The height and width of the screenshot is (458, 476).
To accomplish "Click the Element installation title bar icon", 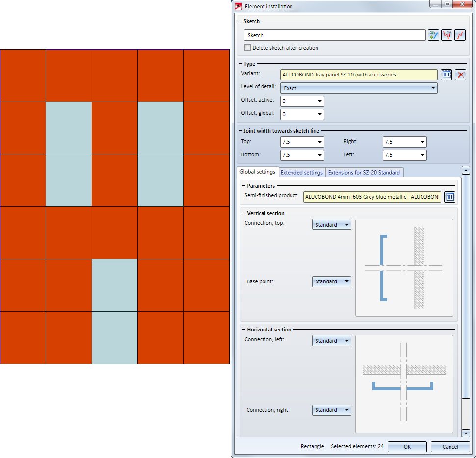I will (x=239, y=6).
